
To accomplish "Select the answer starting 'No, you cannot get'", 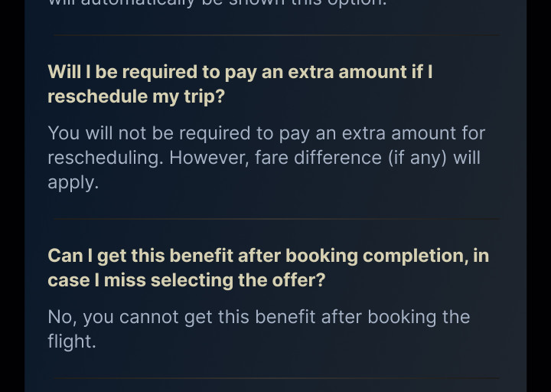I will 259,329.
